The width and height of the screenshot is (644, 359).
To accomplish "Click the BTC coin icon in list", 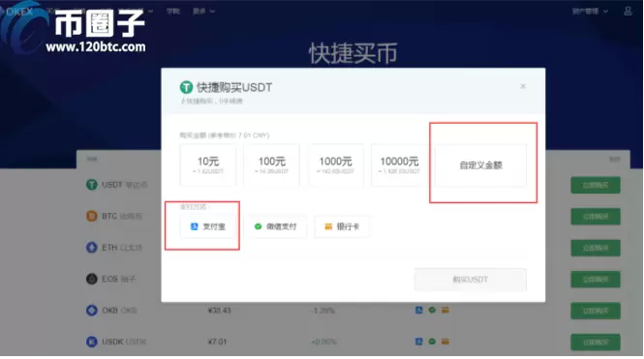I will pyautogui.click(x=92, y=216).
